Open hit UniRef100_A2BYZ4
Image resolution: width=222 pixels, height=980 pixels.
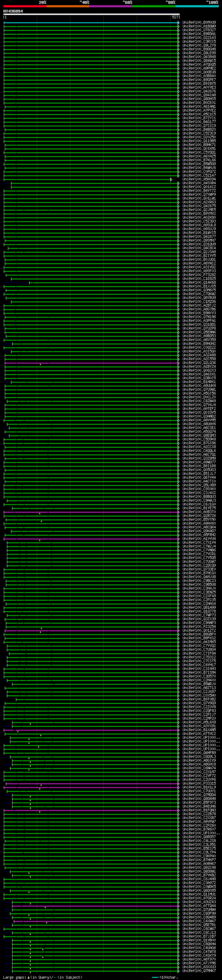click(x=199, y=367)
